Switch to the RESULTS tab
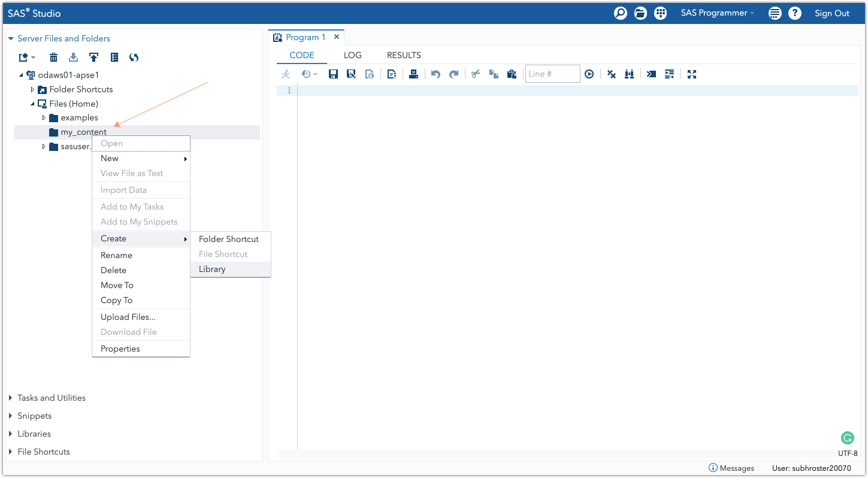The image size is (868, 478). 404,55
